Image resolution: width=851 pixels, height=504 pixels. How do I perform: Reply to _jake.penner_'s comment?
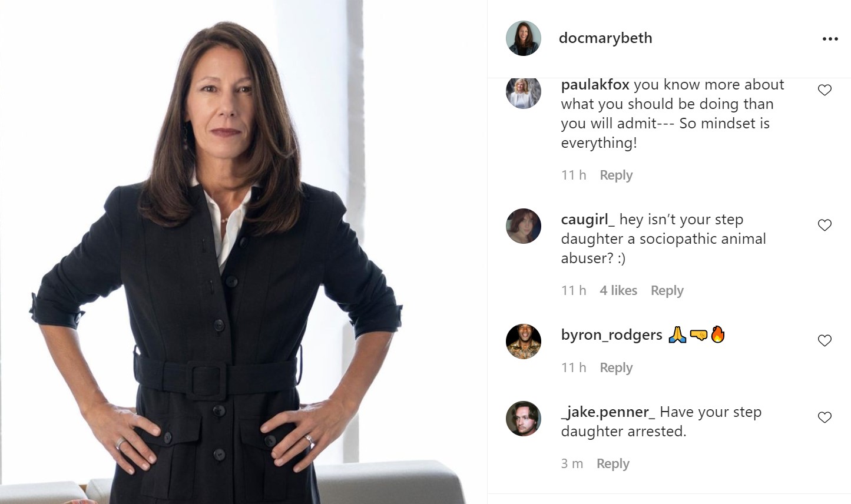click(612, 464)
